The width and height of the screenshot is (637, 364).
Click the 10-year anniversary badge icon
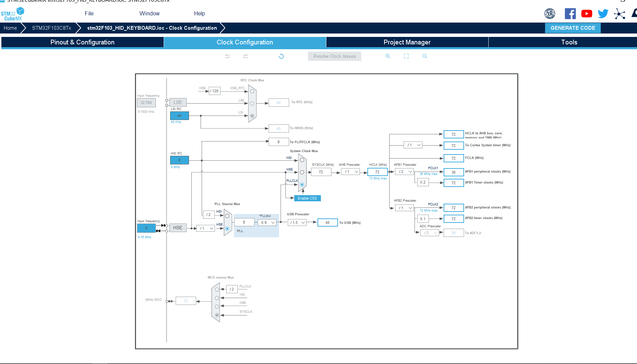pyautogui.click(x=550, y=14)
